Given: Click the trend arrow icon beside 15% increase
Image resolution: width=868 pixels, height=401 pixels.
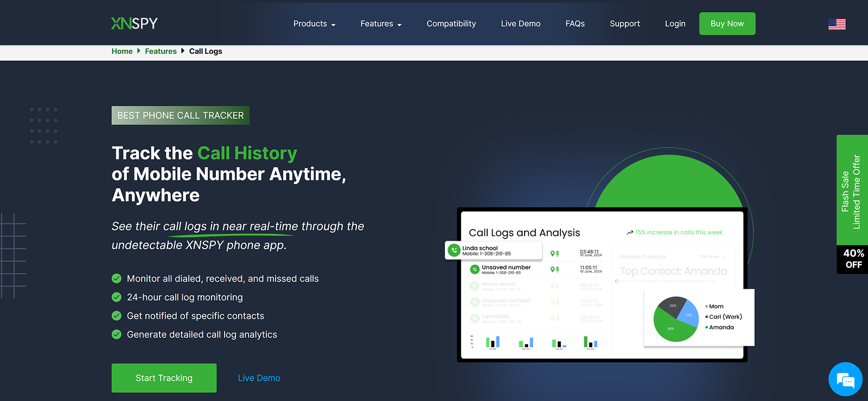Looking at the screenshot, I should [630, 232].
